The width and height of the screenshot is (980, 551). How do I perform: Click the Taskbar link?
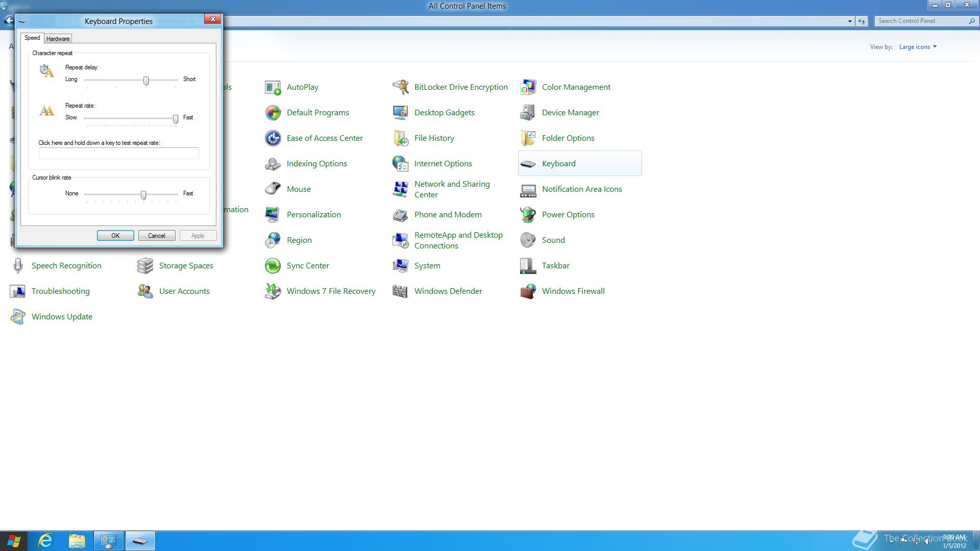click(x=555, y=266)
